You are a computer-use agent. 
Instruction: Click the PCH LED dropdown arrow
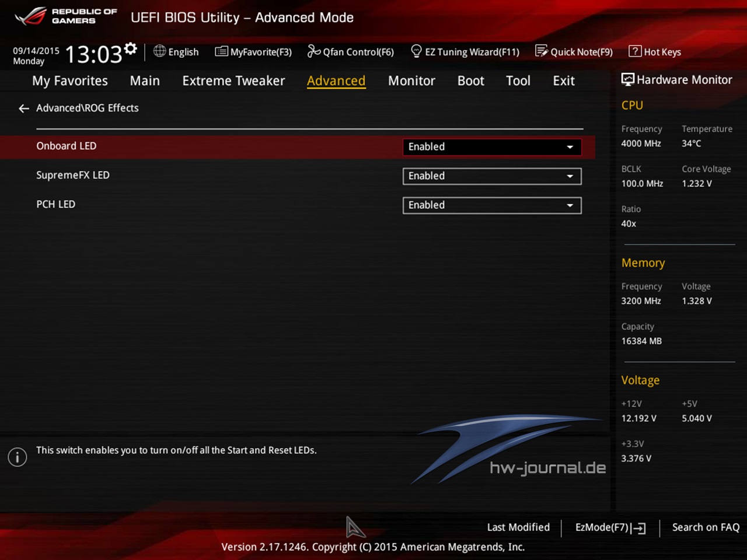[x=570, y=205]
